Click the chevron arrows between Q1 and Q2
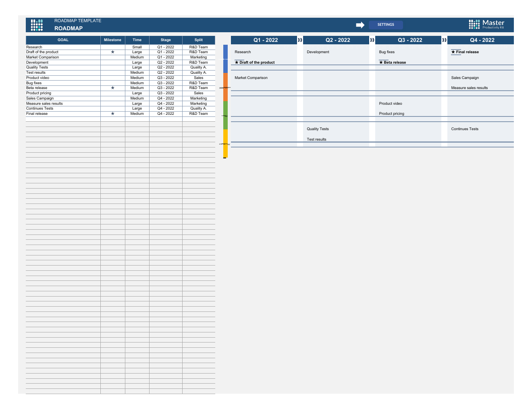The width and height of the screenshot is (532, 411). [300, 40]
